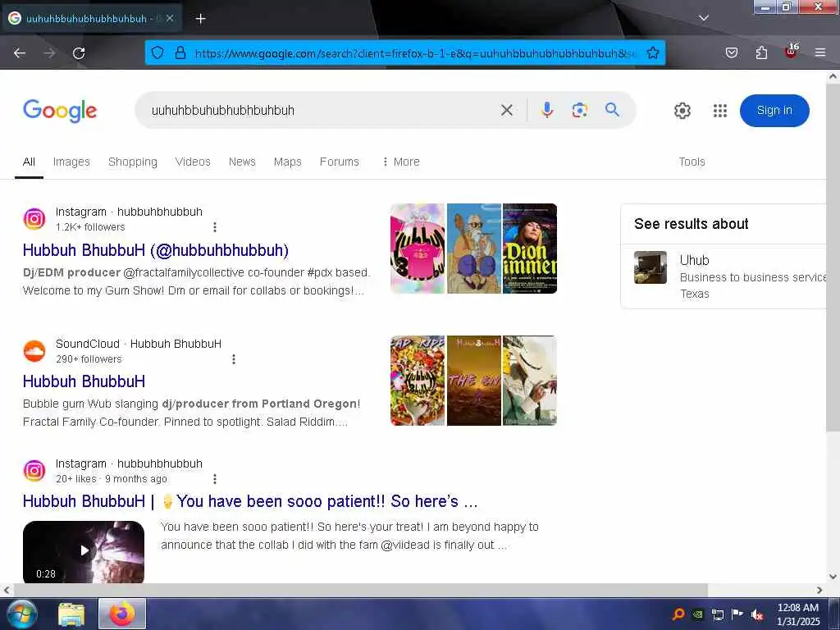Open the three-dot menu beside 1.2K+ followers

(215, 227)
